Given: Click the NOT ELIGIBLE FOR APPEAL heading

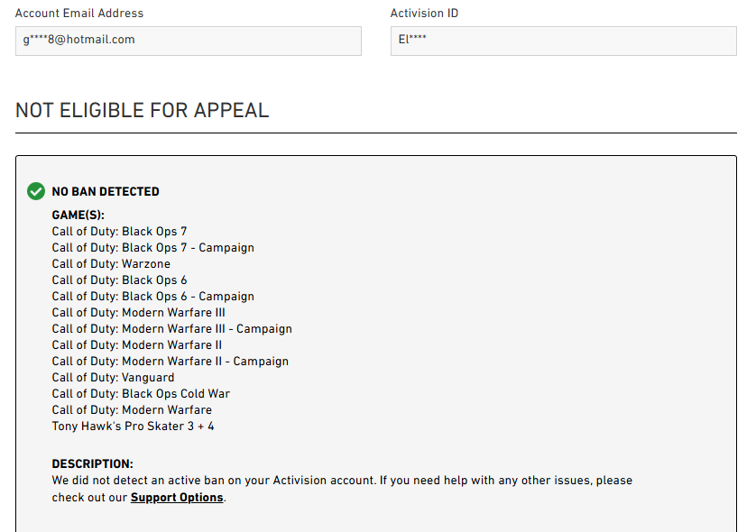Looking at the screenshot, I should pyautogui.click(x=143, y=110).
